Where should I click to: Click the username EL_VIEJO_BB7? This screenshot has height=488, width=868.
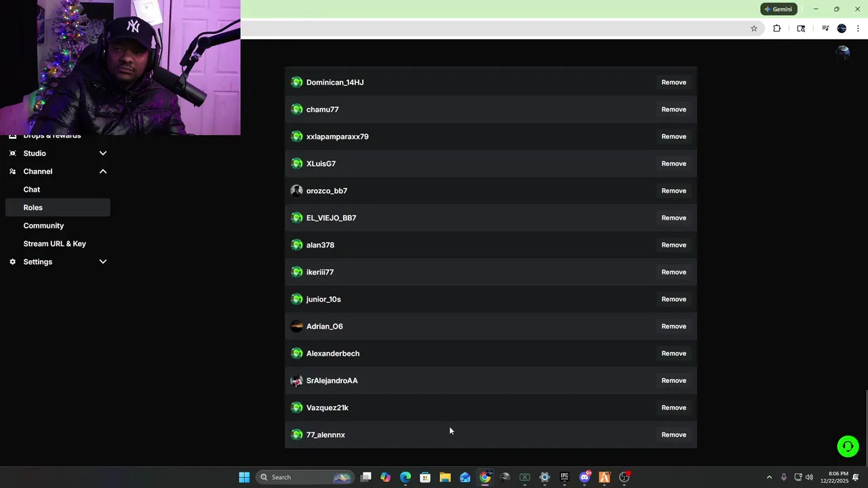tap(331, 218)
